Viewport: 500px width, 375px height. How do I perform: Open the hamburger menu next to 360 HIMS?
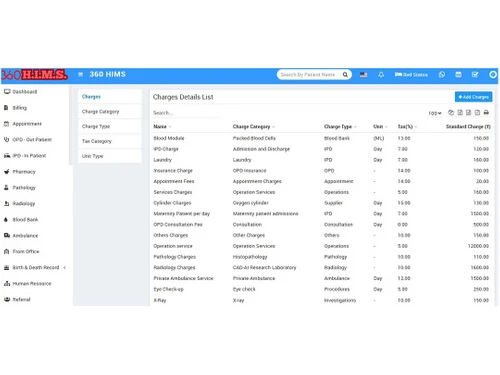click(x=80, y=74)
